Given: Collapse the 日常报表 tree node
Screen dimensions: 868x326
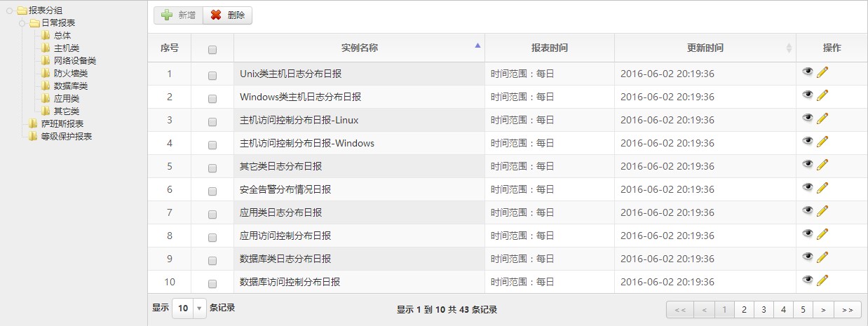Looking at the screenshot, I should [23, 23].
